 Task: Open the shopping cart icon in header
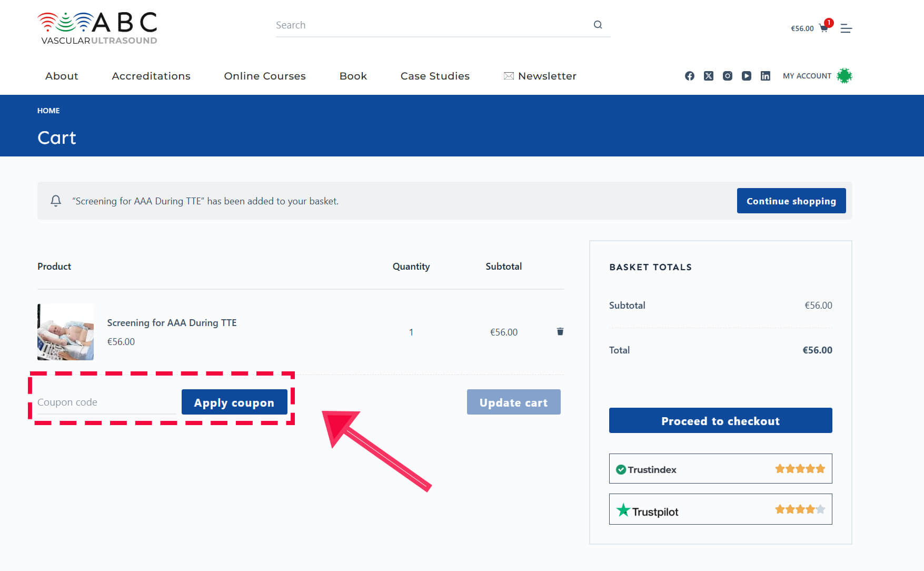[824, 28]
